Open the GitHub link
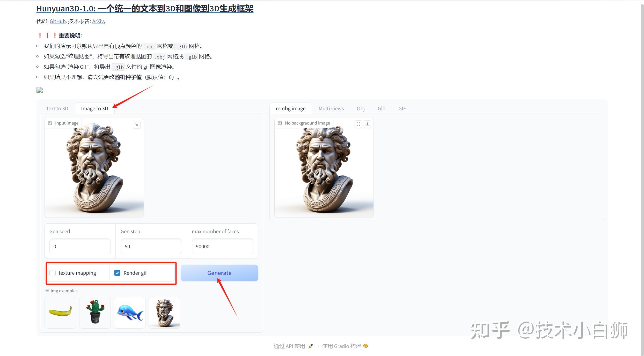Screen dimensions: 644x356 tap(57, 21)
